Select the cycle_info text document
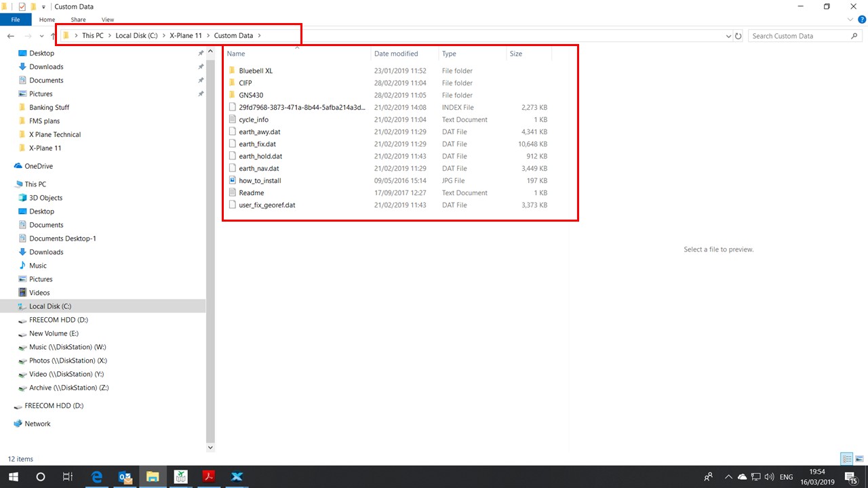Image resolution: width=868 pixels, height=488 pixels. coord(254,119)
